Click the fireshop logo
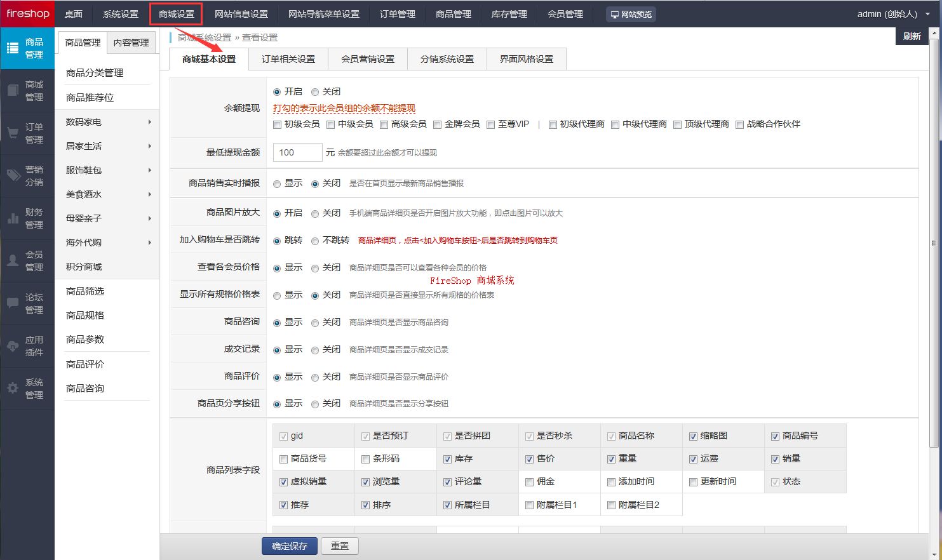Screen dimensions: 942x560 tap(27, 13)
